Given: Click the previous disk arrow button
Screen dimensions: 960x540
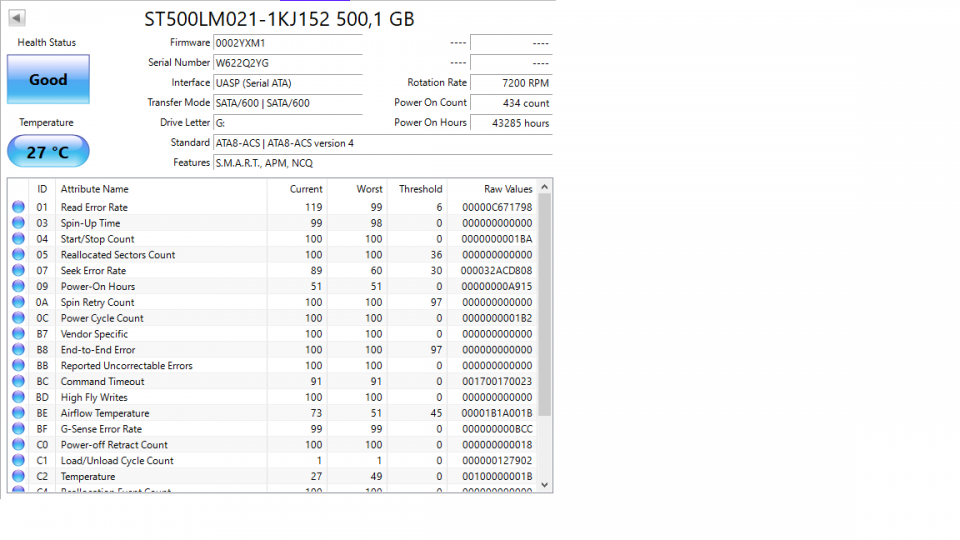Looking at the screenshot, I should click(18, 18).
